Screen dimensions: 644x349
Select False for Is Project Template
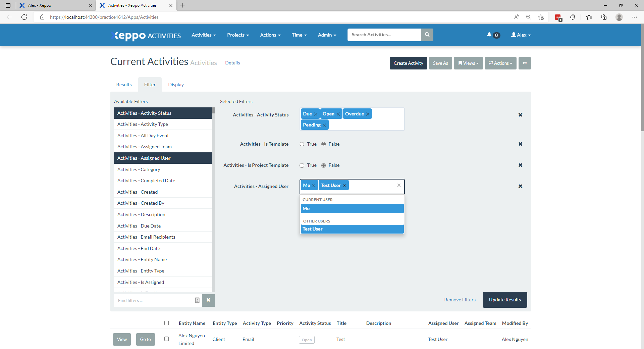(x=324, y=165)
